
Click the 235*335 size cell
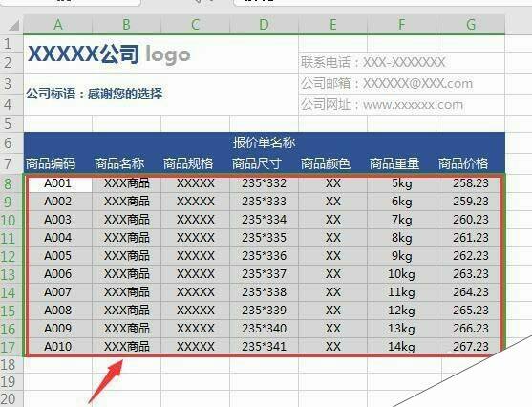[264, 238]
